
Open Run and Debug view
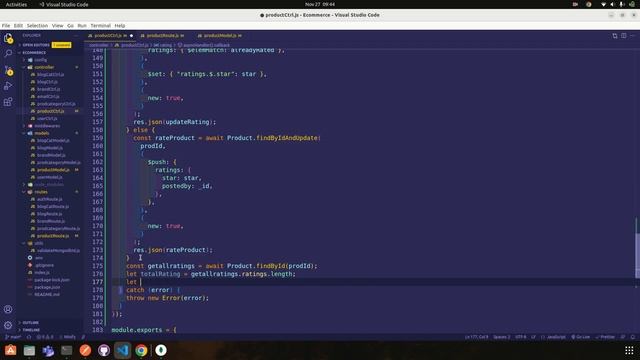[x=8, y=86]
